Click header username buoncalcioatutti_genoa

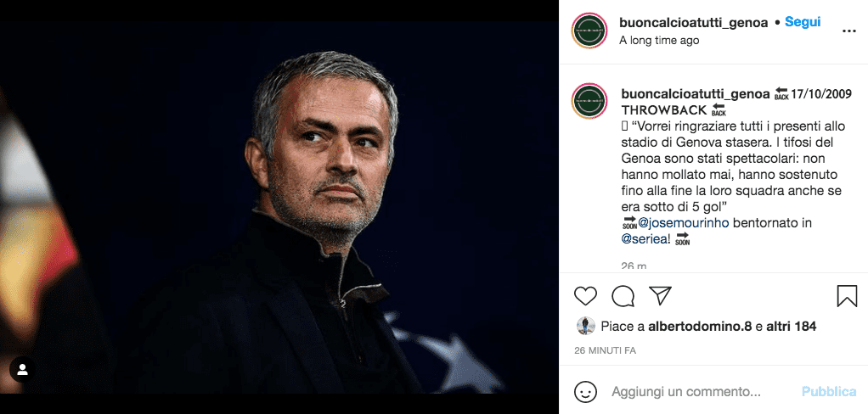point(694,22)
